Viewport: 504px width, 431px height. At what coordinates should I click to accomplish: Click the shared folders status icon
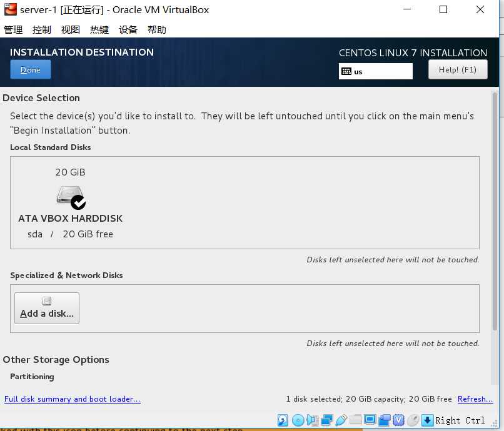pos(356,419)
